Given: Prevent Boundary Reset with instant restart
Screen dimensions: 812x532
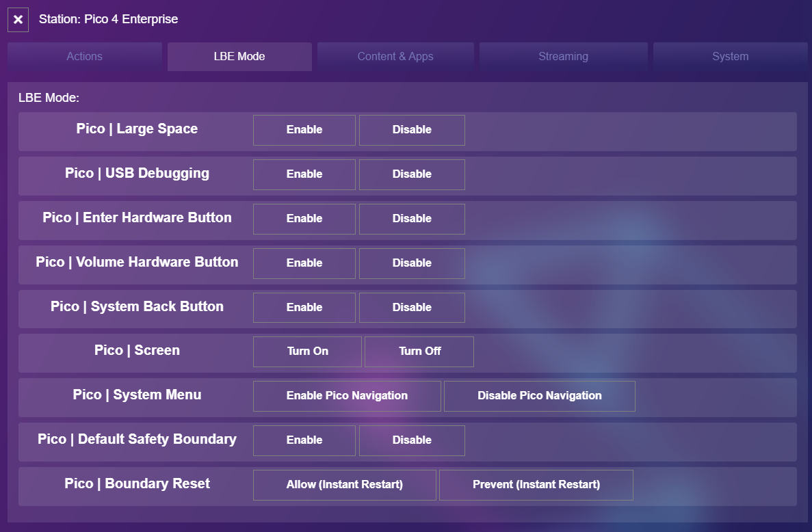Looking at the screenshot, I should (536, 485).
